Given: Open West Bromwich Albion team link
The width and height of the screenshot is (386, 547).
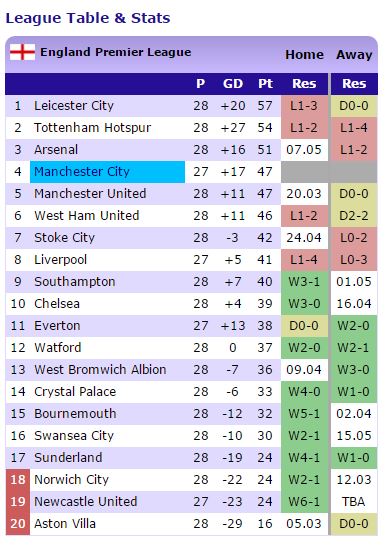Looking at the screenshot, I should tap(100, 370).
